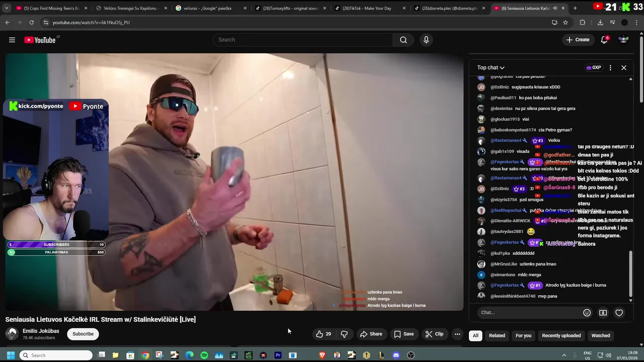Mute the playing YouTube tab via speaker icon
This screenshot has height=362, width=644.
tap(555, 8)
